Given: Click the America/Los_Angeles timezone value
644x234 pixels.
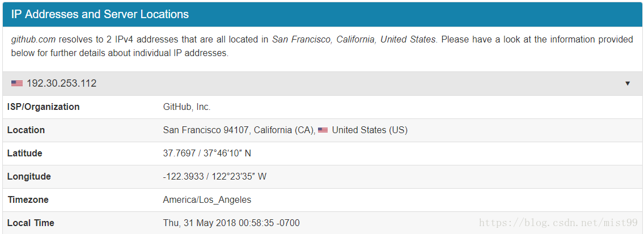Looking at the screenshot, I should pyautogui.click(x=207, y=200).
